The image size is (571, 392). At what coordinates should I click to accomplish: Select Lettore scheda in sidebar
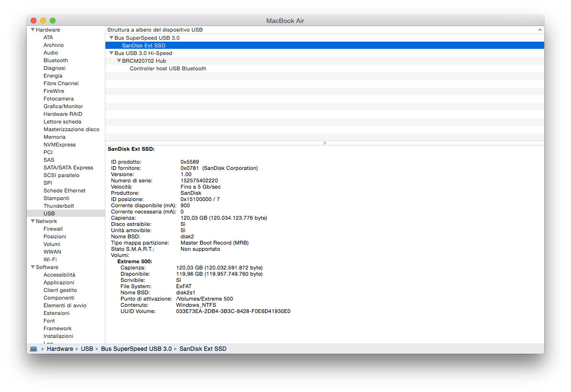click(62, 122)
